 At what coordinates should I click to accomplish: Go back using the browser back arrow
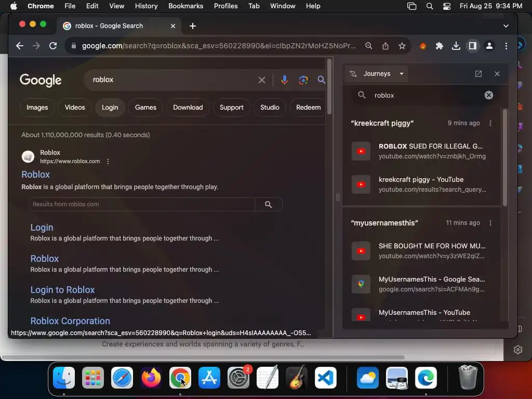(x=20, y=46)
